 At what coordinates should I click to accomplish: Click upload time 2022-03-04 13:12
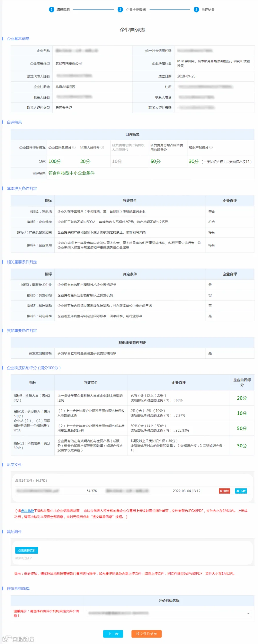point(186,491)
